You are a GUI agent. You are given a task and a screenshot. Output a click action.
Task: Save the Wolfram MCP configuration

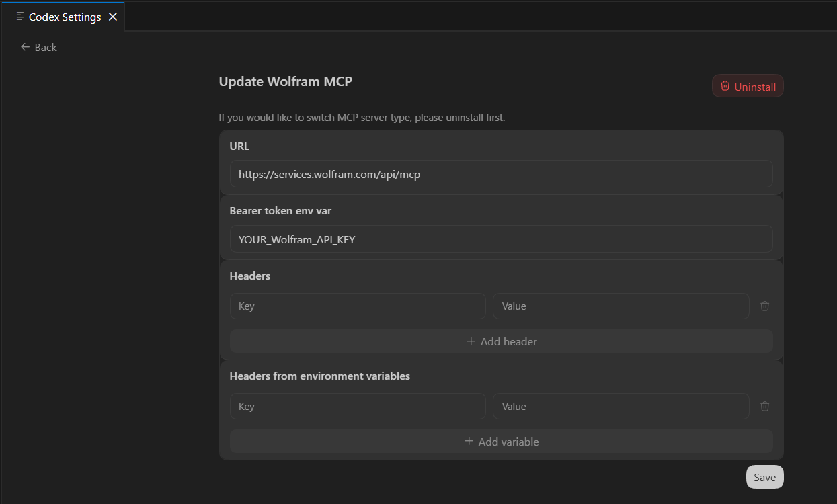click(764, 476)
